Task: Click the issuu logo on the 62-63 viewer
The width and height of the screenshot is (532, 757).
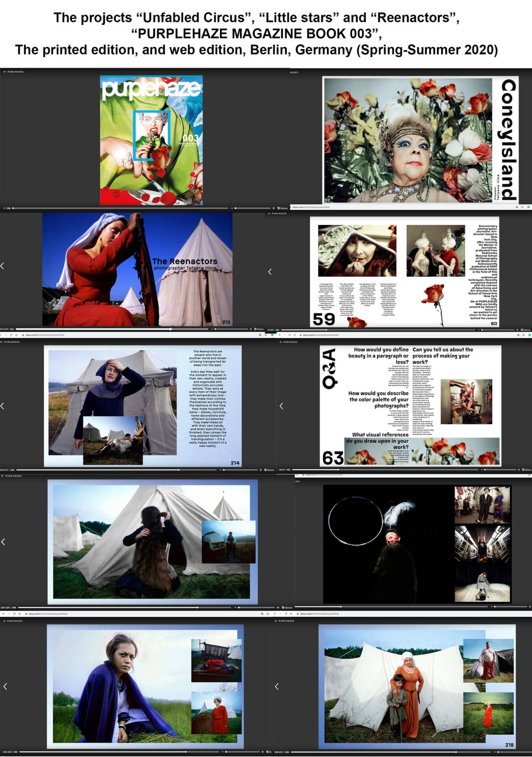Action: [x=526, y=330]
